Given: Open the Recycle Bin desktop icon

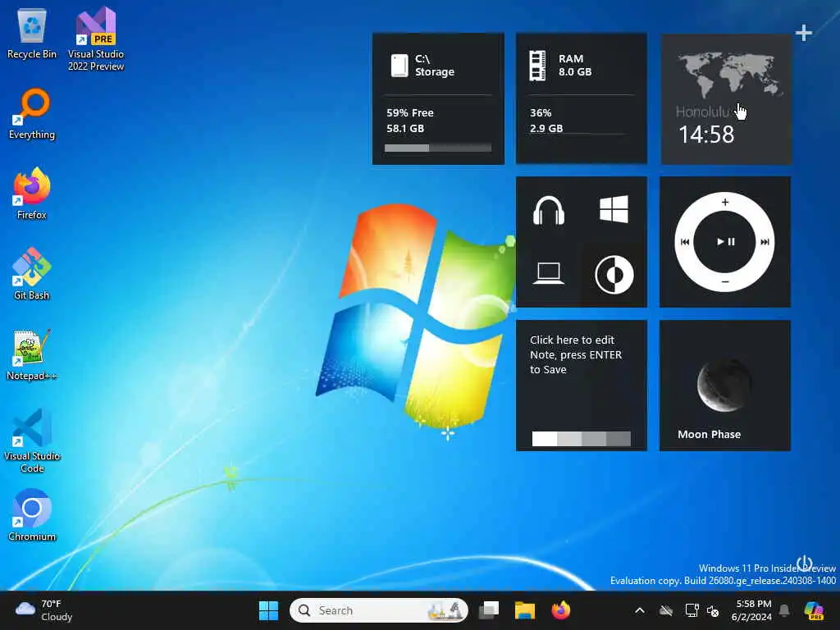Looking at the screenshot, I should point(32,34).
